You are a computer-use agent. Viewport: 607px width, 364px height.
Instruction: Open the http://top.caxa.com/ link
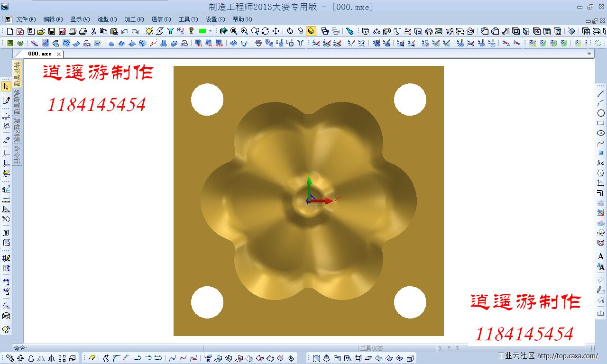click(x=567, y=355)
